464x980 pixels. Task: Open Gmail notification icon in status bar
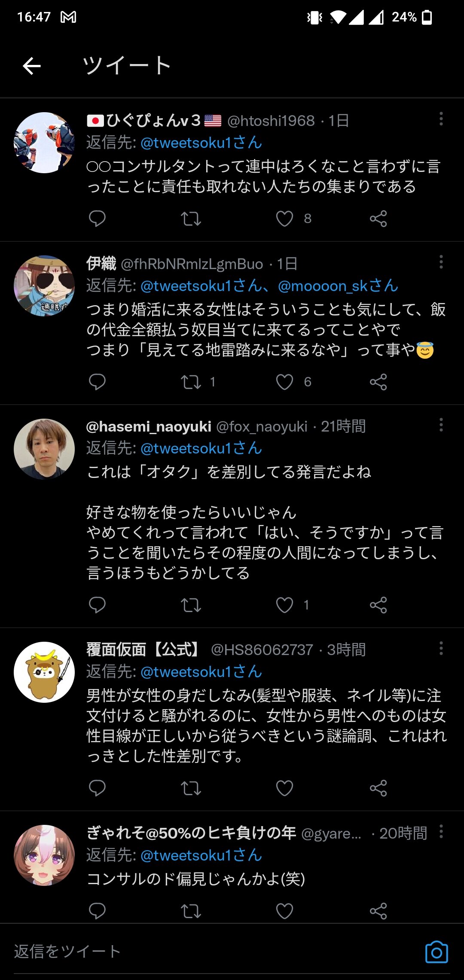point(68,17)
